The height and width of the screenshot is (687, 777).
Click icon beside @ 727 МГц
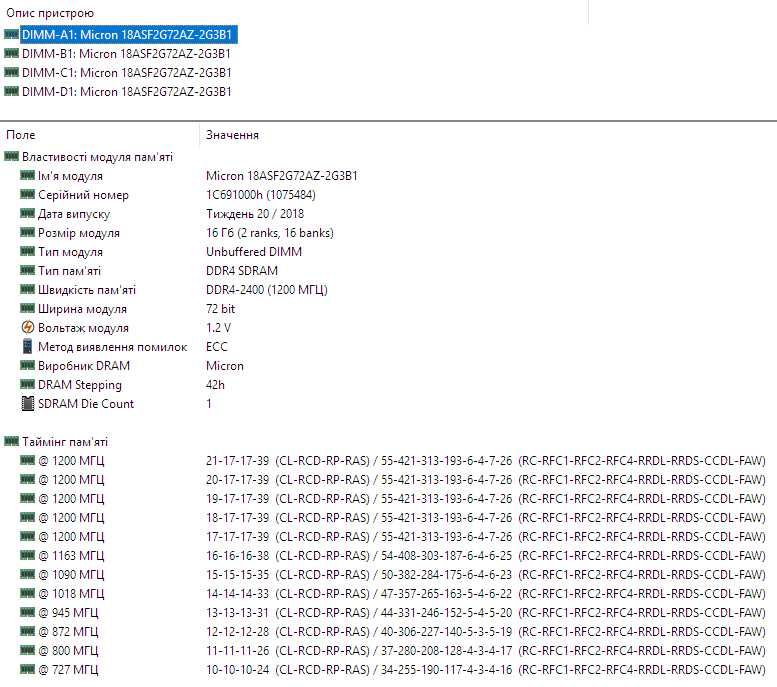(27, 669)
